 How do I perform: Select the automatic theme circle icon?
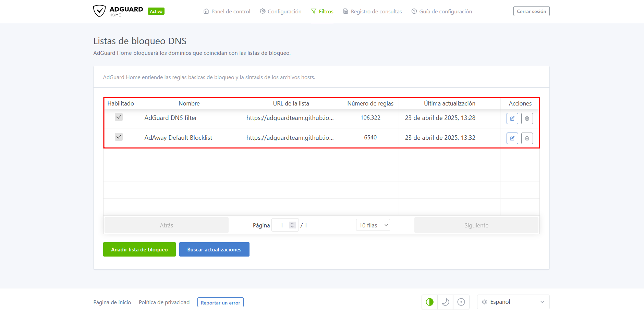[x=461, y=302]
